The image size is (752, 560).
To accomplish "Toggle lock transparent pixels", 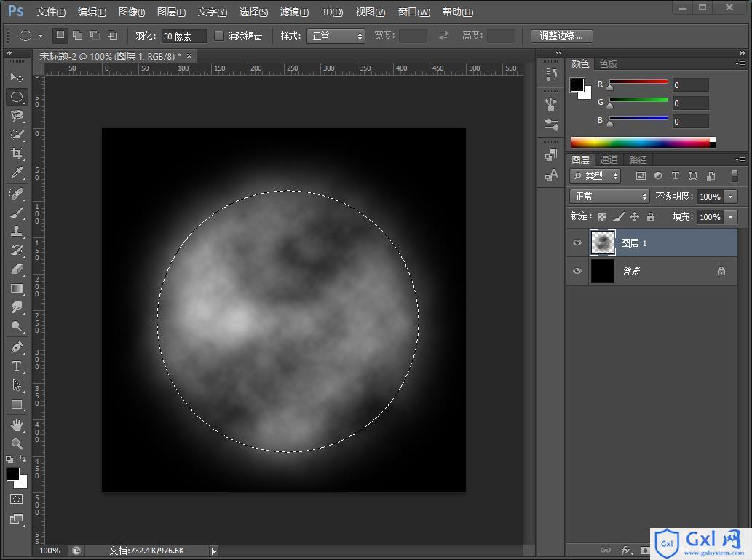I will 602,217.
